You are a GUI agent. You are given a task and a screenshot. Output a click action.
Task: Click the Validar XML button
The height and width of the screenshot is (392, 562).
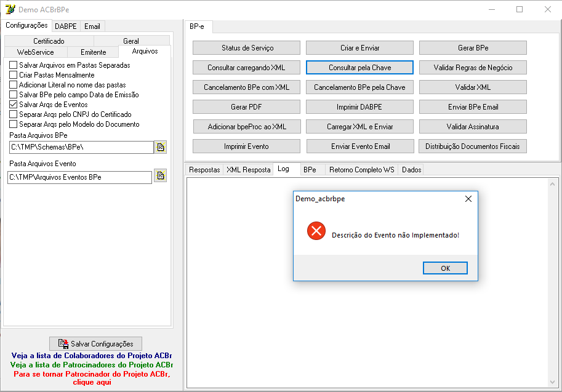click(x=473, y=87)
